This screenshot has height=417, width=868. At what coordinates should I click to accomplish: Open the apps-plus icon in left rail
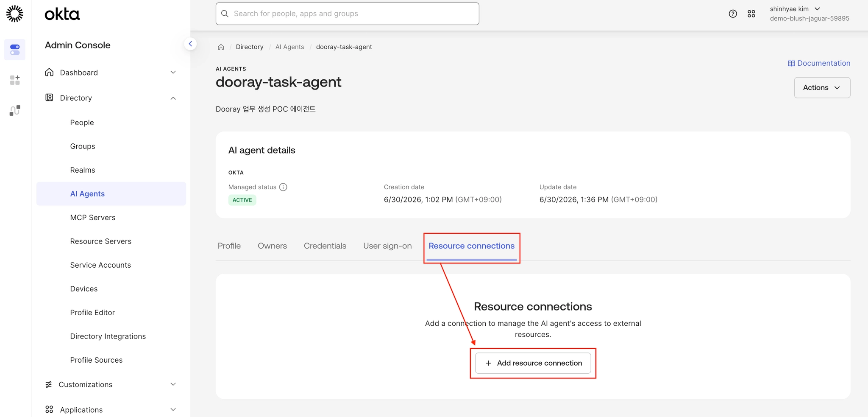click(15, 80)
